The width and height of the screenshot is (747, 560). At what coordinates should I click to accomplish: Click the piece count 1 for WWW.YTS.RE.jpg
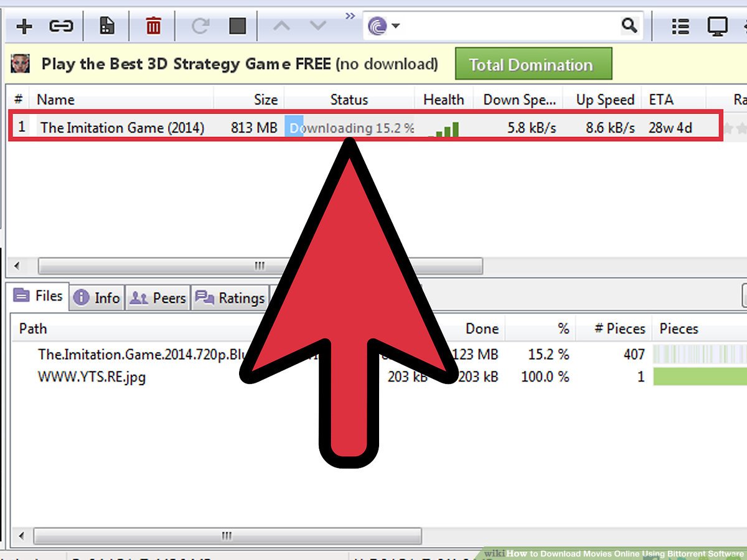(x=641, y=376)
